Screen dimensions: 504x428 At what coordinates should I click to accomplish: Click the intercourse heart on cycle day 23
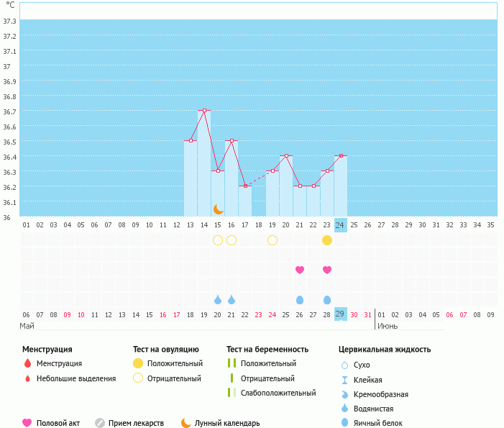(327, 270)
